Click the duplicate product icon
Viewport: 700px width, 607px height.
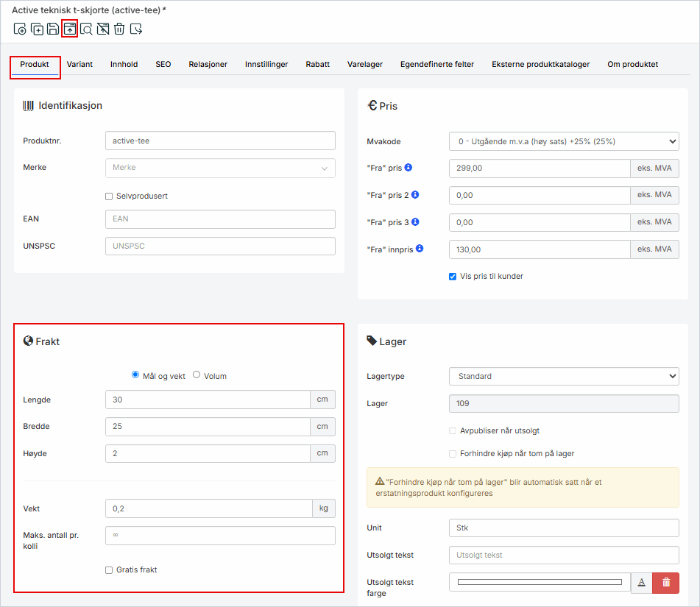click(37, 29)
